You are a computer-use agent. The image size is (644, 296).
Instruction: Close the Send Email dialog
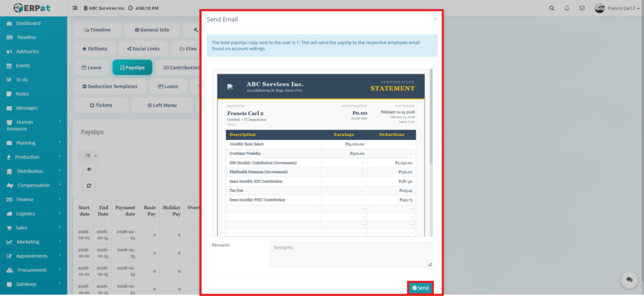pyautogui.click(x=435, y=20)
